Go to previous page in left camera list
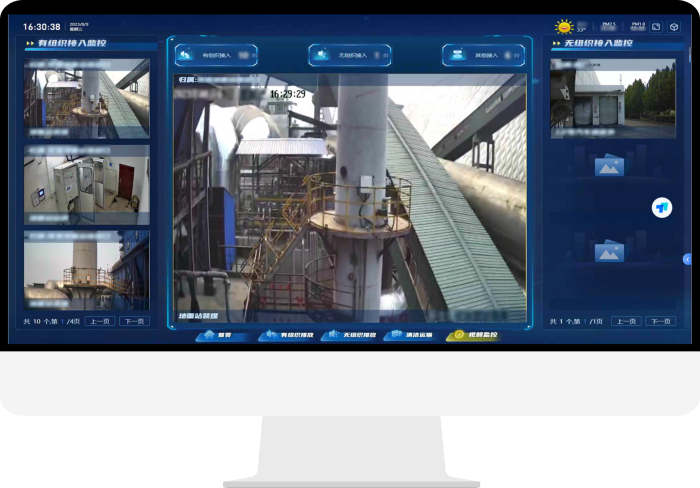 click(99, 321)
